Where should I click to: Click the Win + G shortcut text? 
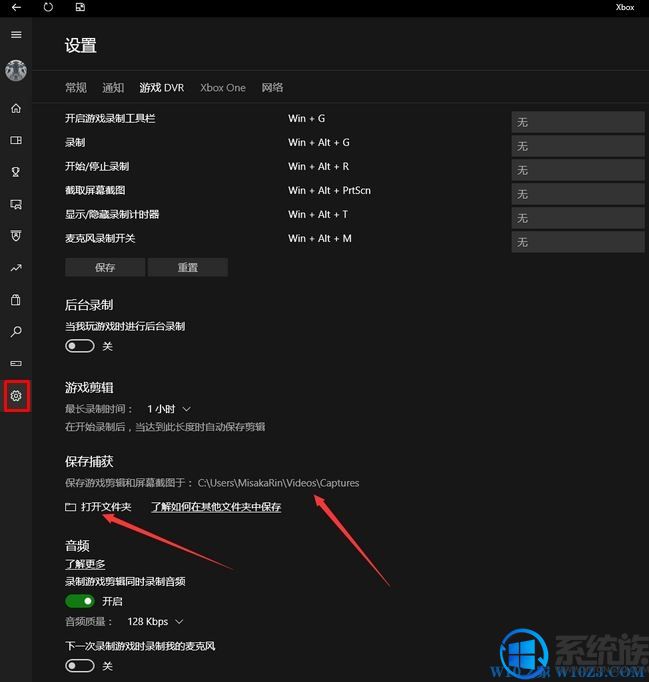tap(307, 118)
